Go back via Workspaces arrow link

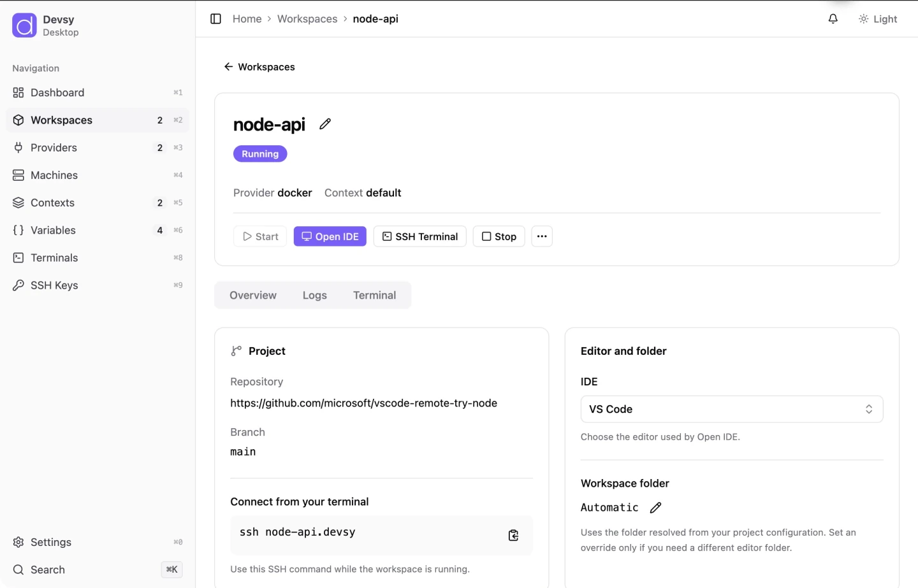coord(259,67)
